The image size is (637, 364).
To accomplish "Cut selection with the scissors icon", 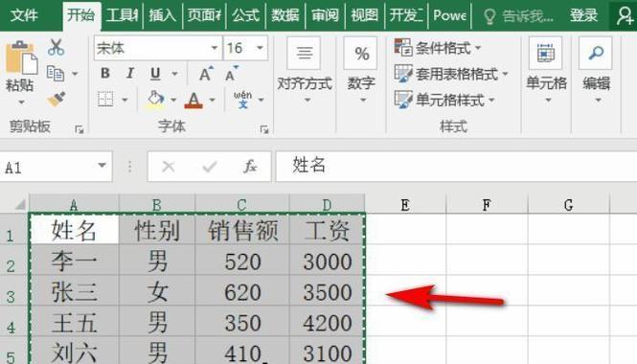I will pos(57,47).
